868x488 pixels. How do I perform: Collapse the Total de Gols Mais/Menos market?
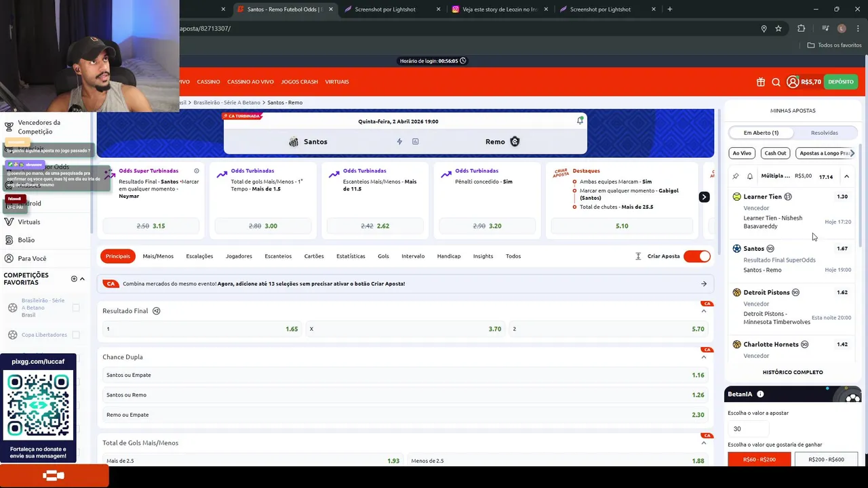pos(703,443)
